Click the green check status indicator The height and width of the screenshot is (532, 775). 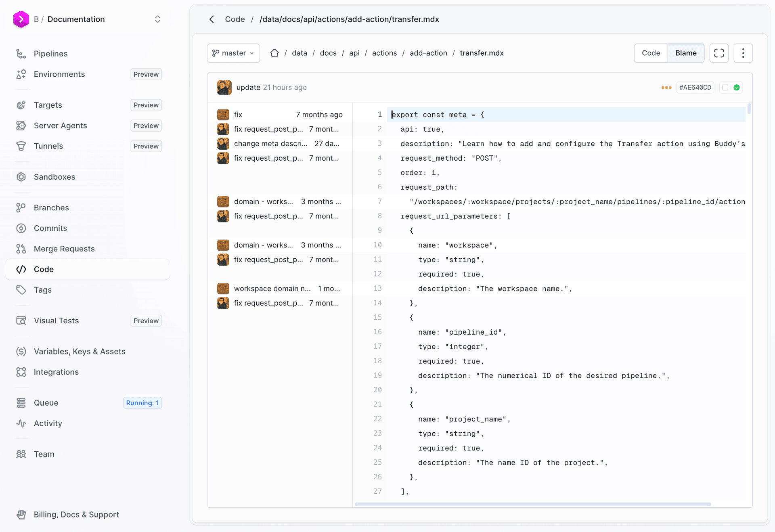click(x=737, y=88)
